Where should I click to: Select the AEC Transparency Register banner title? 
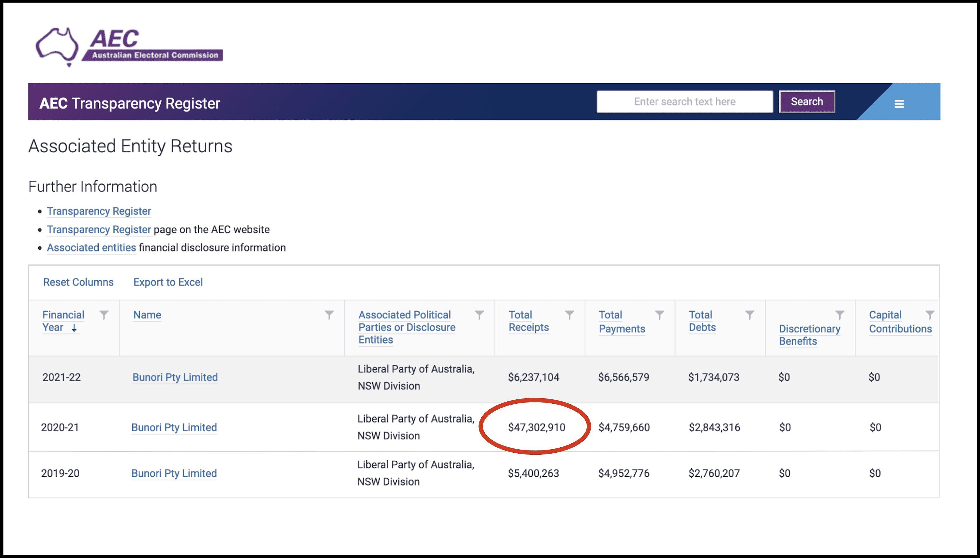coord(129,104)
